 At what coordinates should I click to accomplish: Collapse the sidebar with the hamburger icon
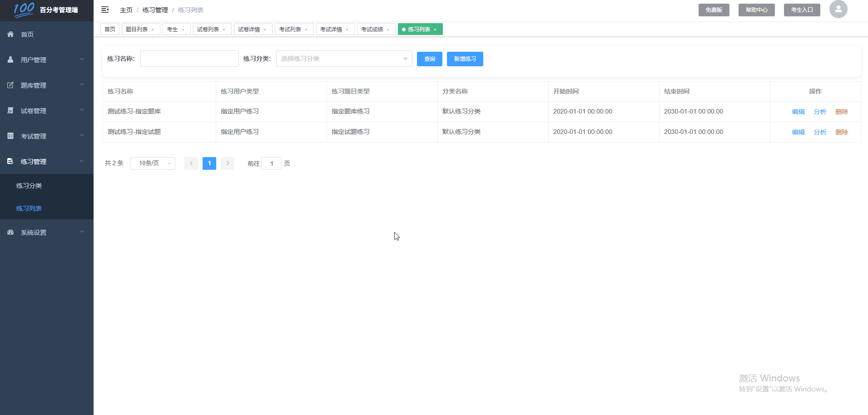(105, 10)
